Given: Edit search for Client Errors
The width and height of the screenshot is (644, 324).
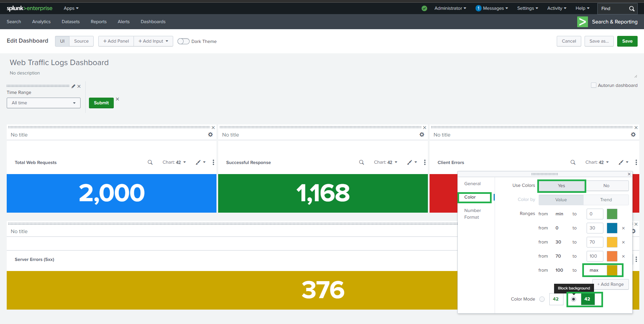Looking at the screenshot, I should tap(573, 162).
